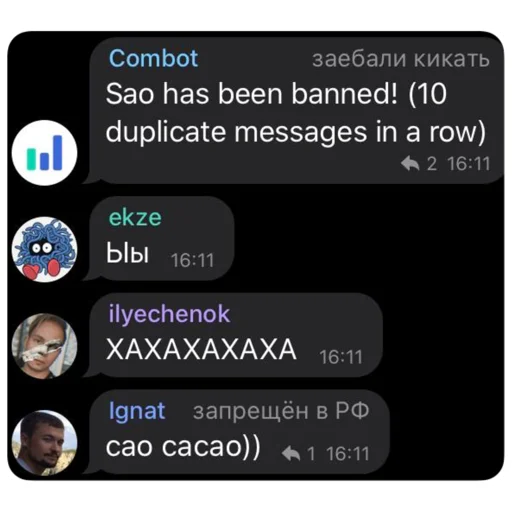The image size is (512, 512).
Task: Open ilyechenok's profile photo avatar
Action: click(x=45, y=346)
